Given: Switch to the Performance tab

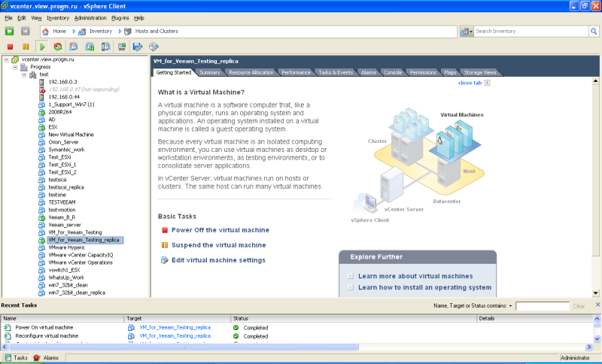Looking at the screenshot, I should pyautogui.click(x=296, y=72).
